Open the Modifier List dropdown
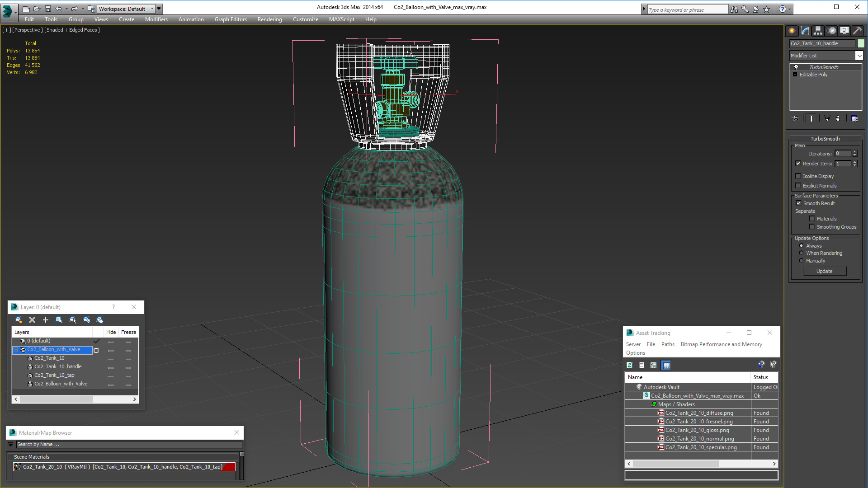Viewport: 868px width, 488px height. click(859, 56)
